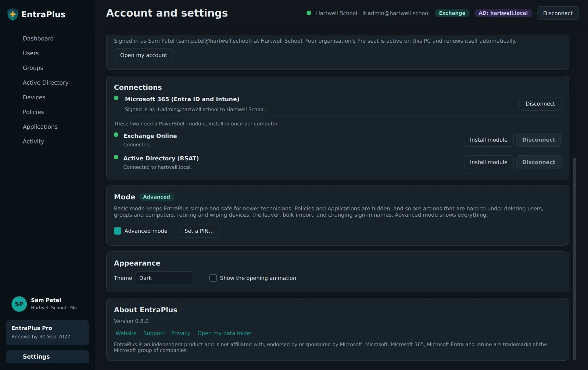The image size is (588, 370).
Task: Click Open my data folder link
Action: pos(225,333)
